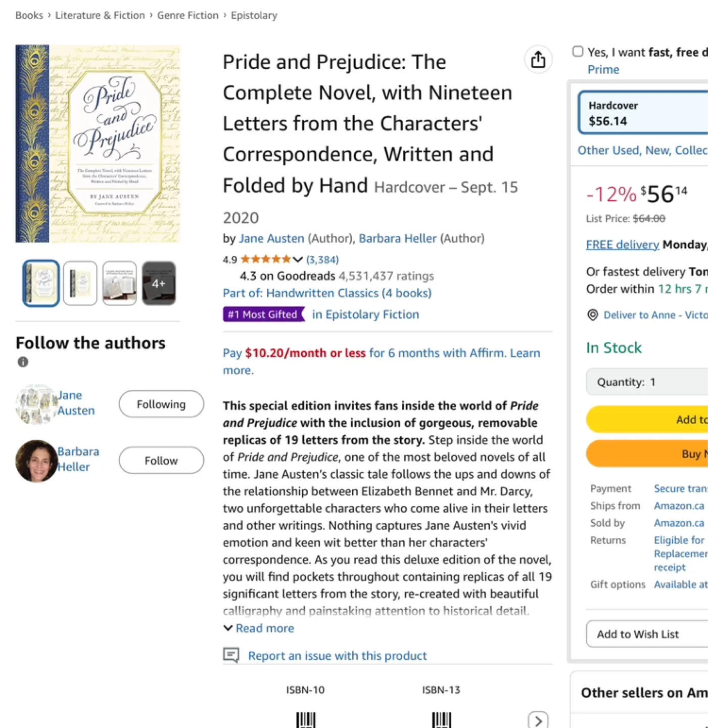Click Follow for Barbara Heller
Viewport: 708px width, 728px height.
tap(161, 460)
